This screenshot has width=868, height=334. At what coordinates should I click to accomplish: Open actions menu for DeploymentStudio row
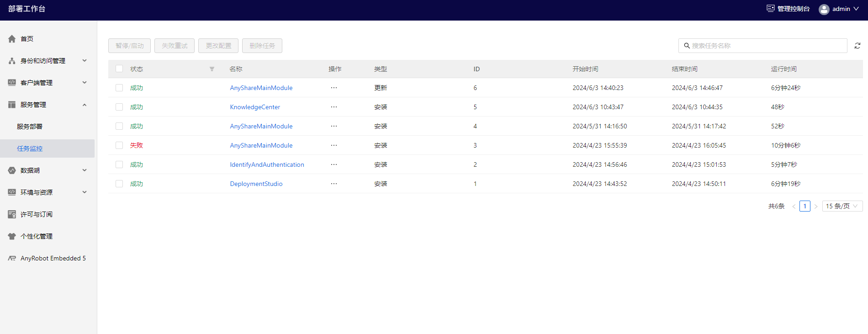point(334,184)
